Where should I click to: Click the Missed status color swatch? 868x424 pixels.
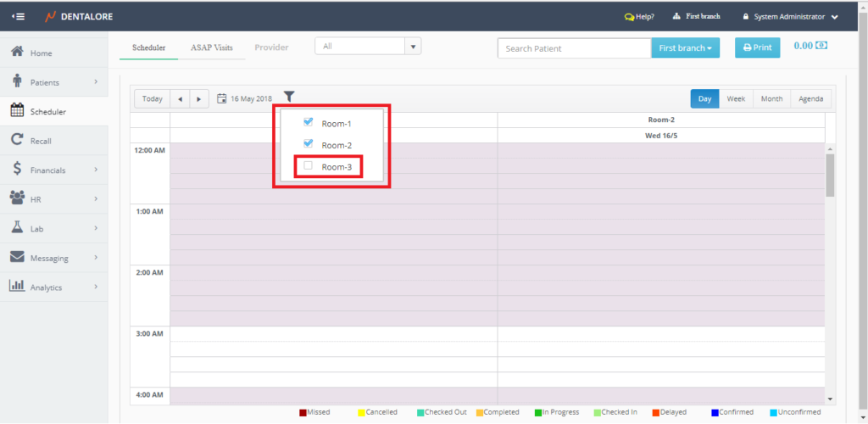303,413
